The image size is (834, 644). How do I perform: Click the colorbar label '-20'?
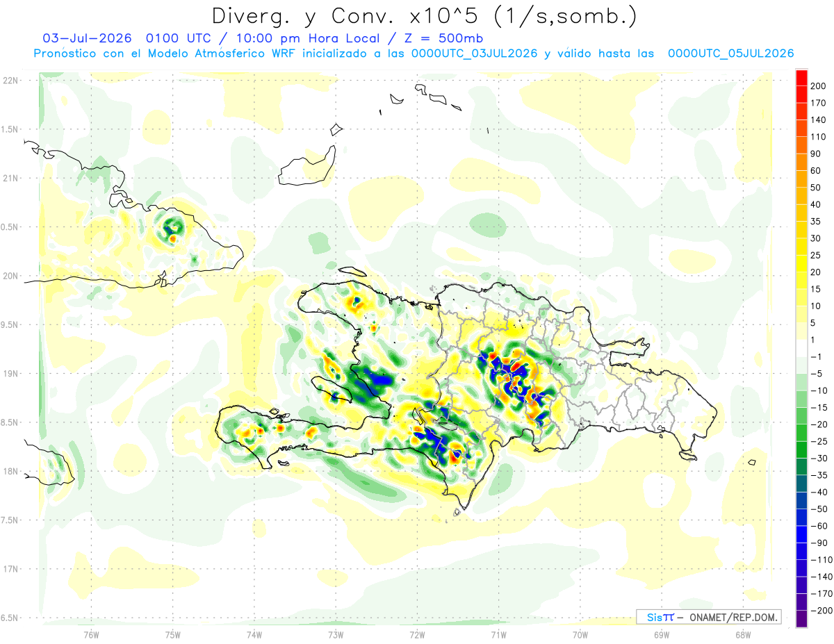[818, 424]
